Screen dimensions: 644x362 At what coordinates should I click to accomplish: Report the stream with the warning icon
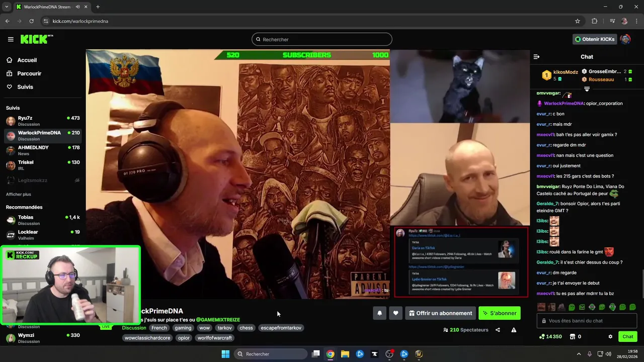pyautogui.click(x=514, y=330)
